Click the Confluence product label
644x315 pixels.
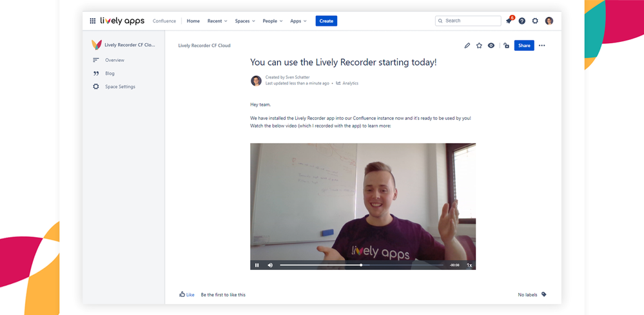tap(164, 21)
